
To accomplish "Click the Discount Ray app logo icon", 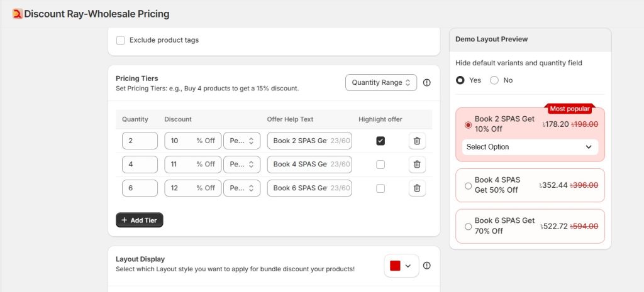I will (x=17, y=14).
